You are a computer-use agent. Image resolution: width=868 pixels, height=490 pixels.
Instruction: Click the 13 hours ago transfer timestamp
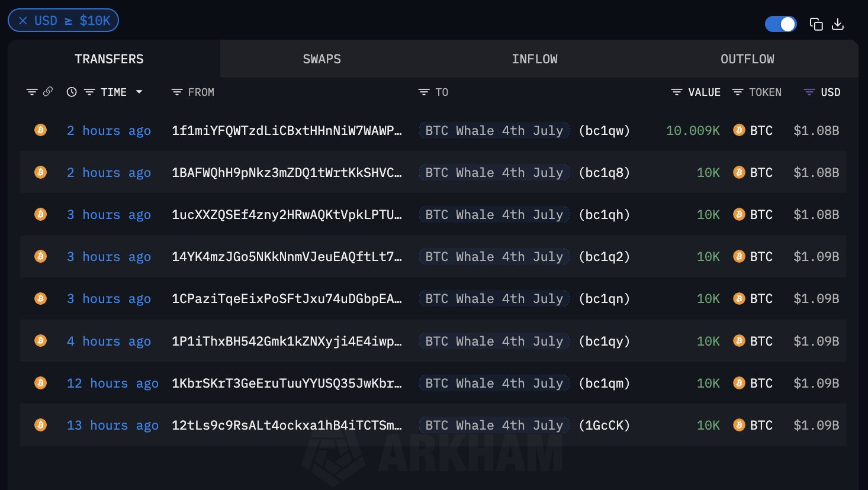point(112,425)
